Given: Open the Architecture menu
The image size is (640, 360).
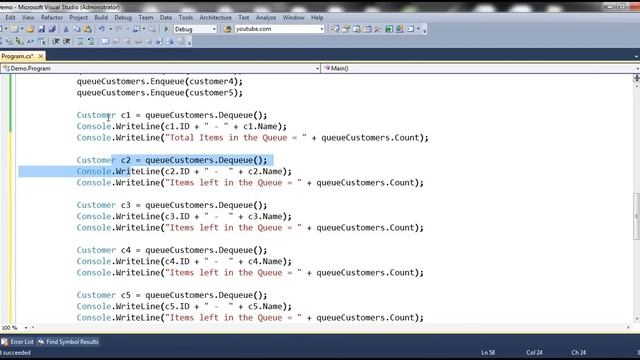Looking at the screenshot, I should click(x=216, y=18).
